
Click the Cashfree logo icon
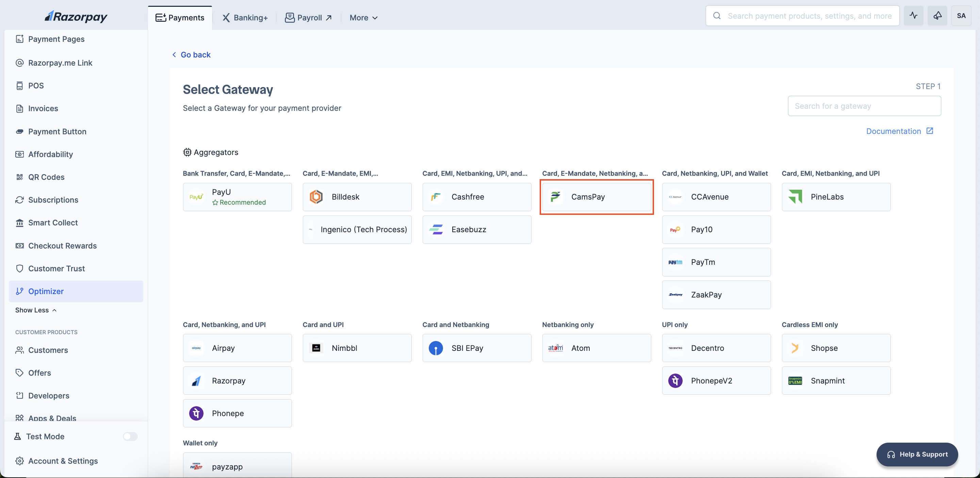click(436, 197)
